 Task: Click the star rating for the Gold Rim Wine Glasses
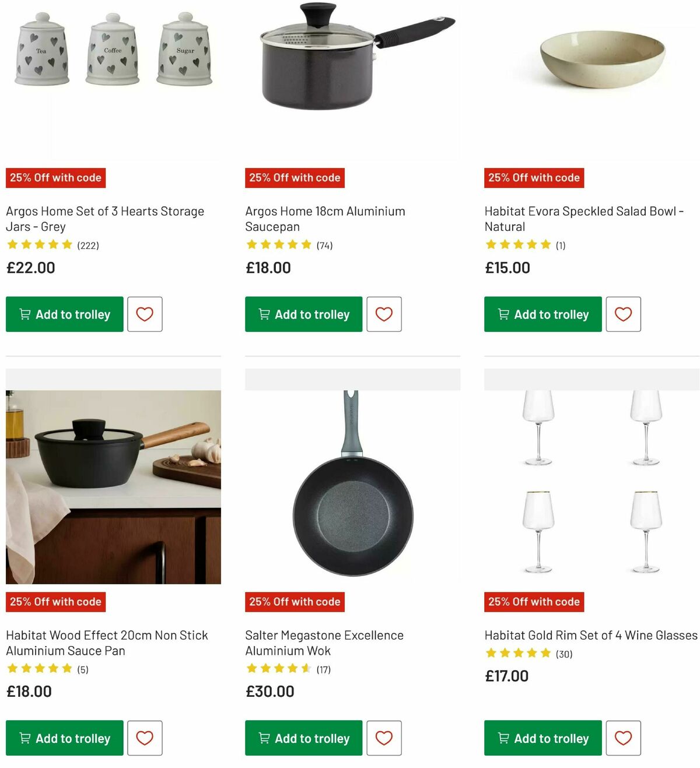click(x=518, y=654)
